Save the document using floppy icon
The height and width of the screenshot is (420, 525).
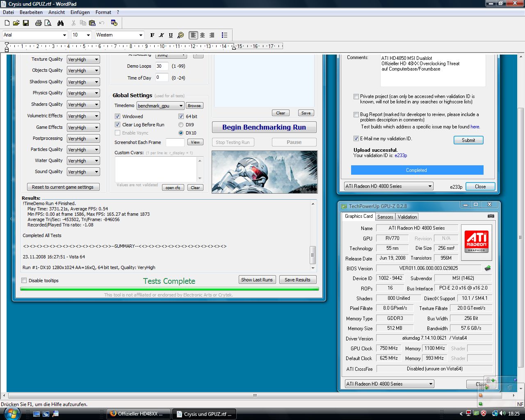click(x=25, y=23)
